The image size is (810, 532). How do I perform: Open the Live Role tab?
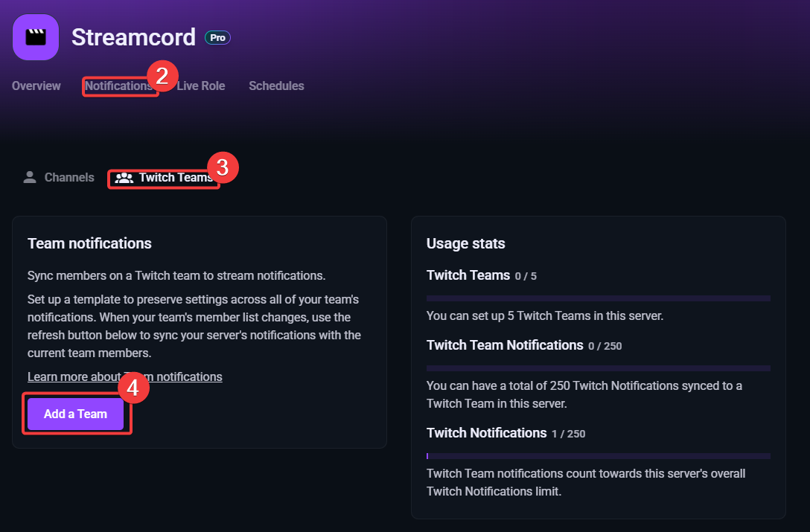point(201,86)
